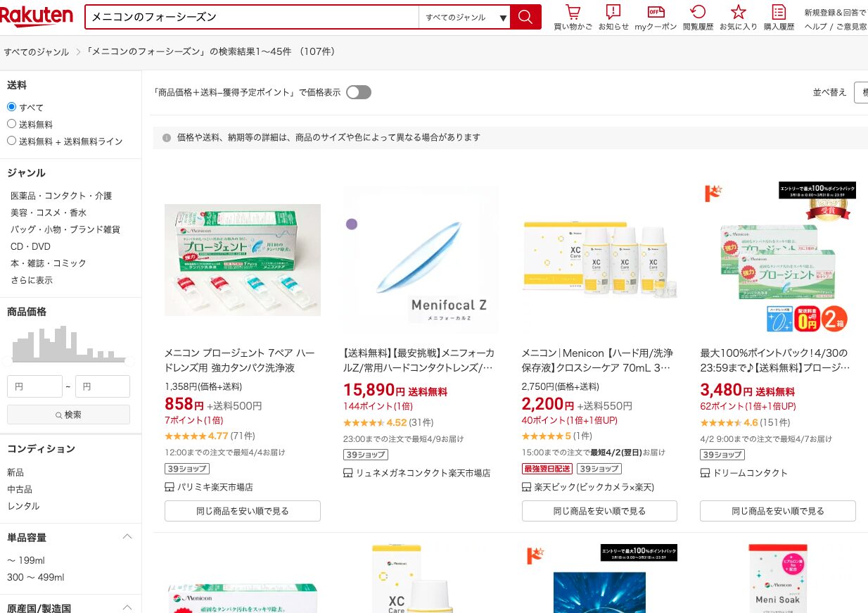Click the price filter 検索 button
868x613 pixels.
coord(68,415)
